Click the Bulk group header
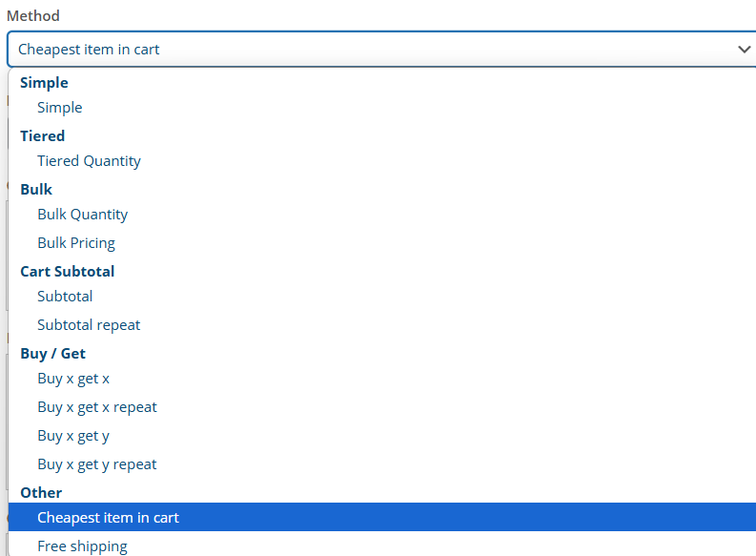Viewport: 756px width, 556px height. click(x=36, y=190)
